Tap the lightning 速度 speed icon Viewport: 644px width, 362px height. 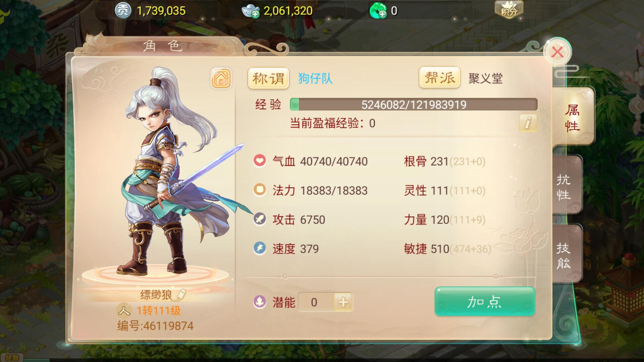click(x=260, y=248)
